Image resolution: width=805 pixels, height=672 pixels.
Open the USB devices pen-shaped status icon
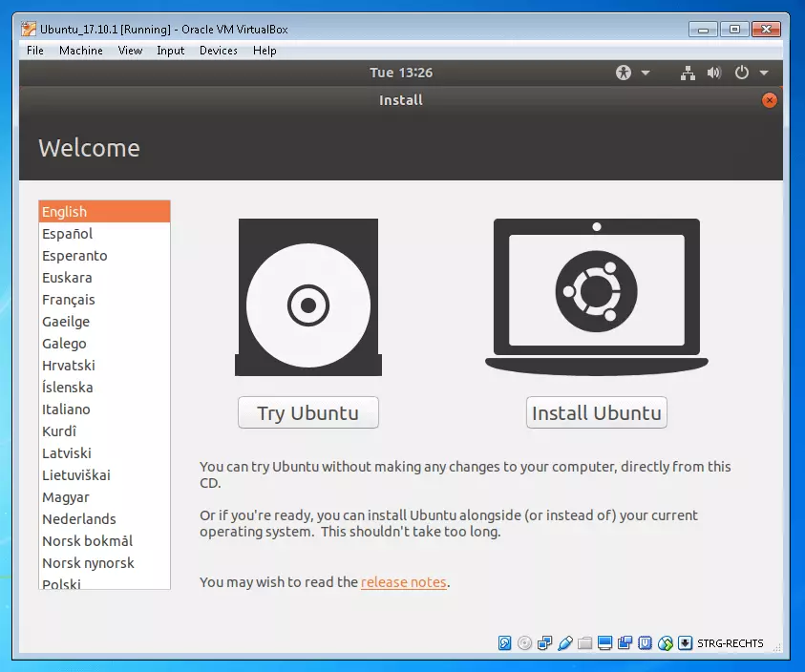(x=565, y=643)
